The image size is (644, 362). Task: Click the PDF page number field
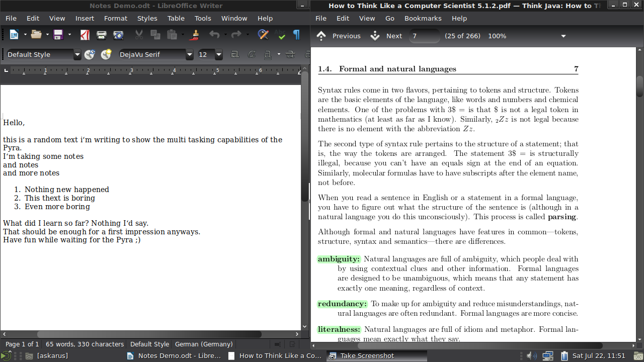click(x=424, y=36)
